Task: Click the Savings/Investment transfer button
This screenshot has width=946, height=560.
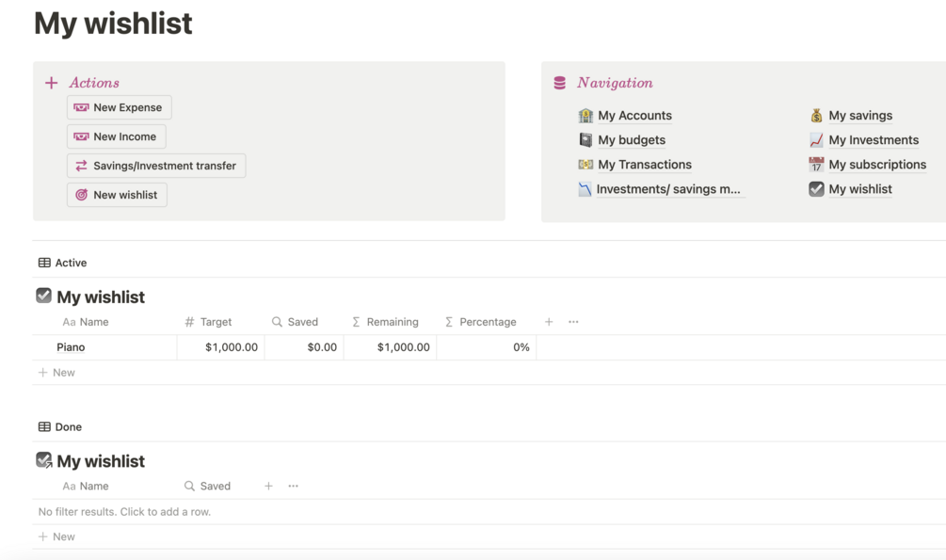Action: tap(156, 166)
